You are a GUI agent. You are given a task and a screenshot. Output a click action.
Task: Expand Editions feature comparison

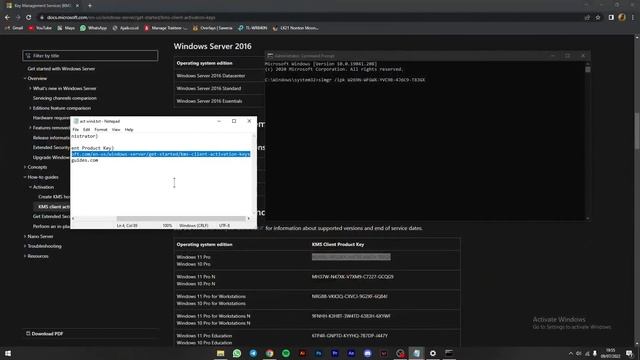tap(30, 108)
